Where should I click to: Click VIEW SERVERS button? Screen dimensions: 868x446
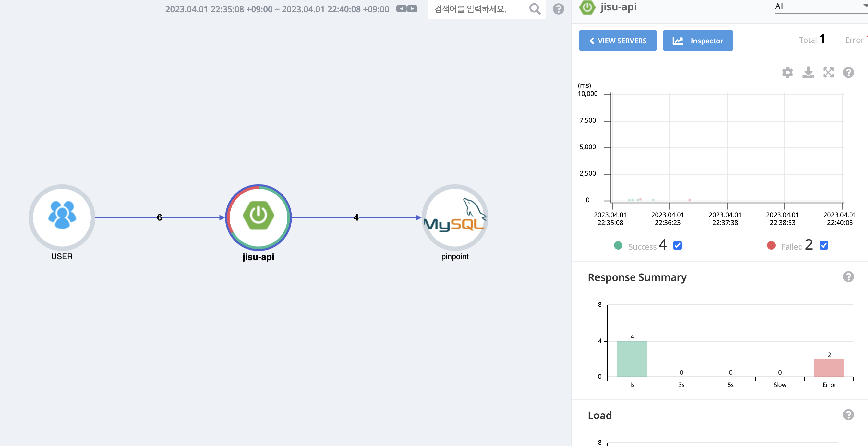tap(617, 41)
